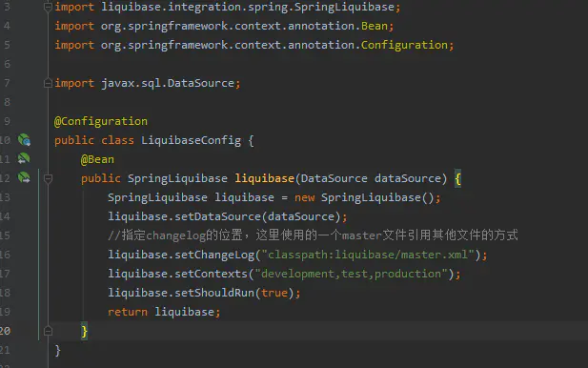The height and width of the screenshot is (368, 588).
Task: Click @Bean annotation
Action: tap(97, 159)
